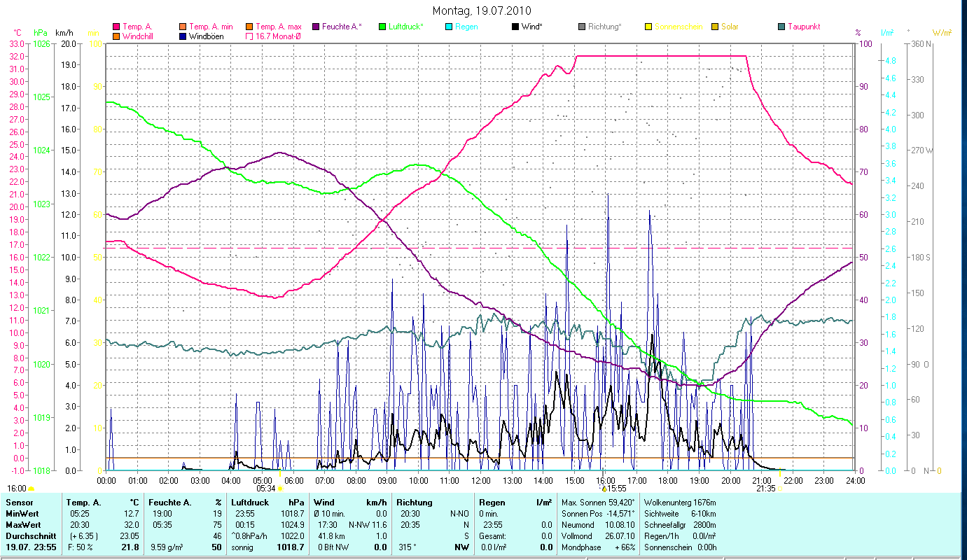967x560 pixels.
Task: Click the chart title Montag, 19.07.2010
Action: point(482,10)
